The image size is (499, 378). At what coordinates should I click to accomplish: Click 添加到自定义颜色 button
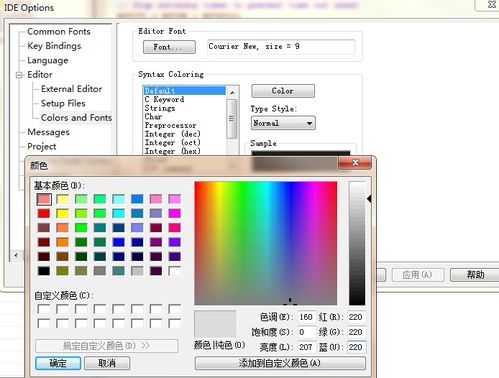pyautogui.click(x=280, y=363)
